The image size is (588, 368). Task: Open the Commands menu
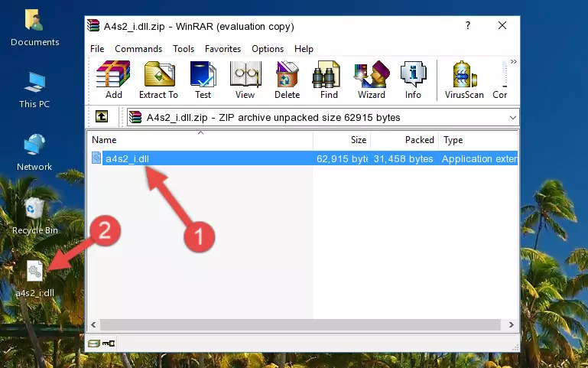[138, 49]
